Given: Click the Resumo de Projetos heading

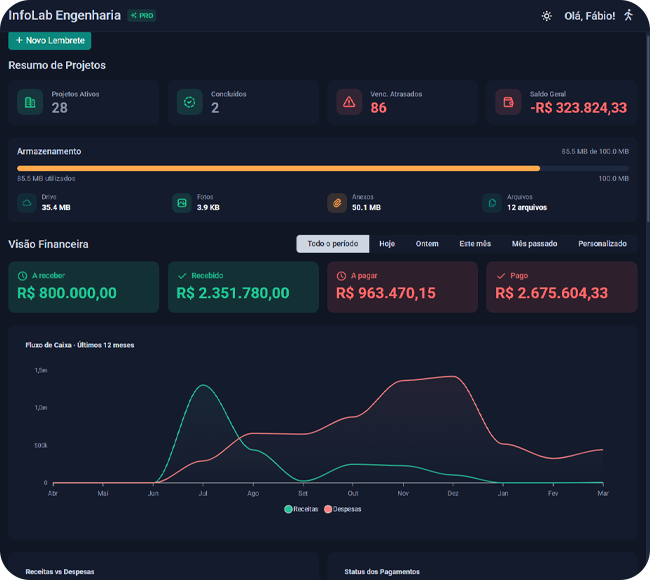Looking at the screenshot, I should pyautogui.click(x=57, y=65).
